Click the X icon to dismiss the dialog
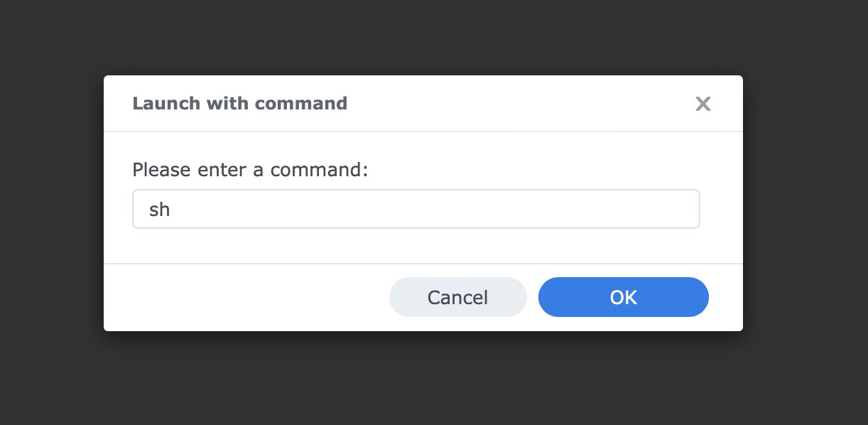This screenshot has width=868, height=425. 703,104
